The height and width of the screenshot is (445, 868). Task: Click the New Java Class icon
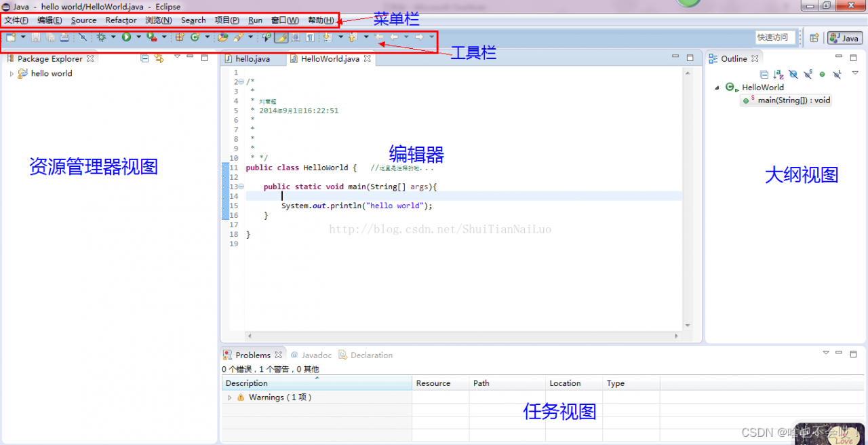click(195, 37)
